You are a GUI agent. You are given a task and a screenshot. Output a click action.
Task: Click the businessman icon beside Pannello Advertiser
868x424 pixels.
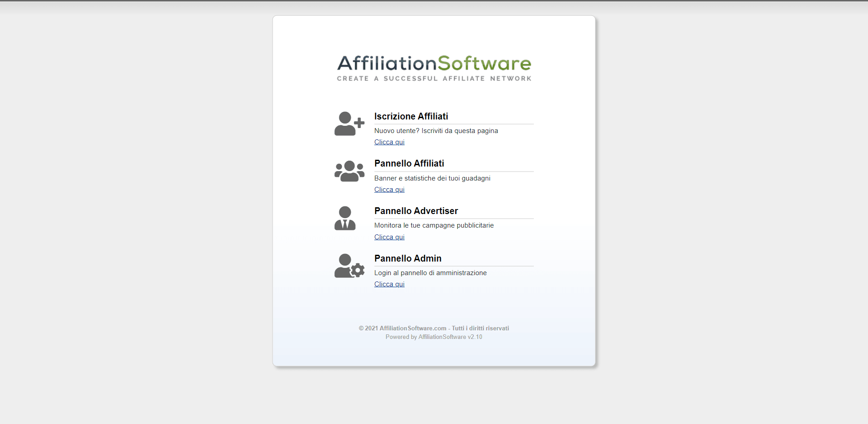point(345,218)
